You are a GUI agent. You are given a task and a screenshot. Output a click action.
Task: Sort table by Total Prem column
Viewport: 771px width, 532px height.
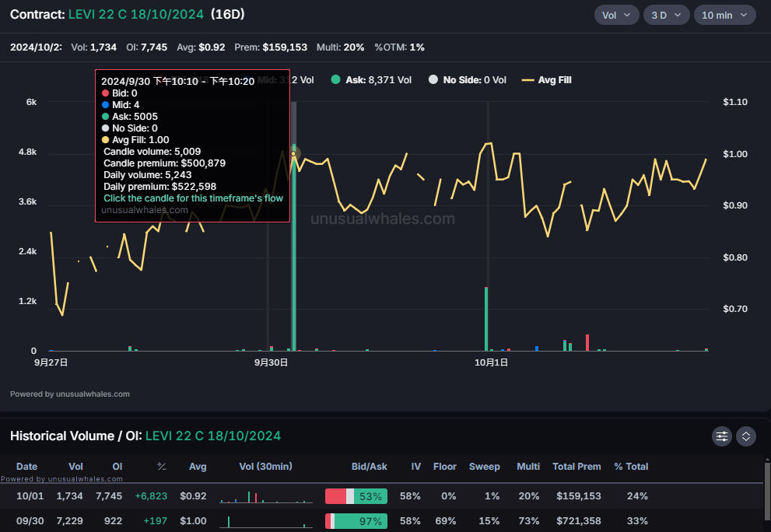point(576,467)
